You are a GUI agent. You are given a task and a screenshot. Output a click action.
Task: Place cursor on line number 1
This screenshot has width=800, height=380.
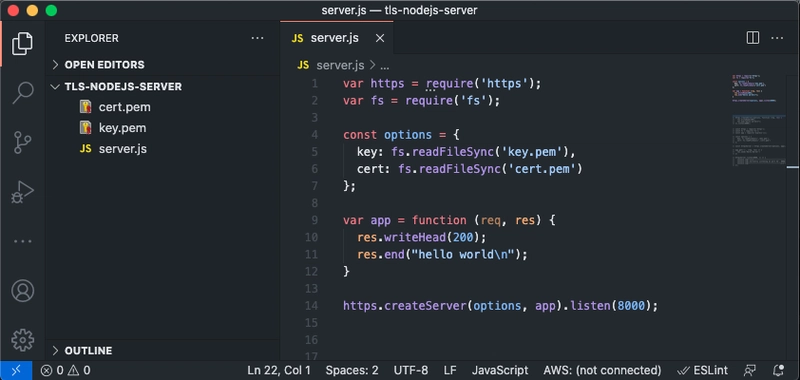pyautogui.click(x=315, y=84)
